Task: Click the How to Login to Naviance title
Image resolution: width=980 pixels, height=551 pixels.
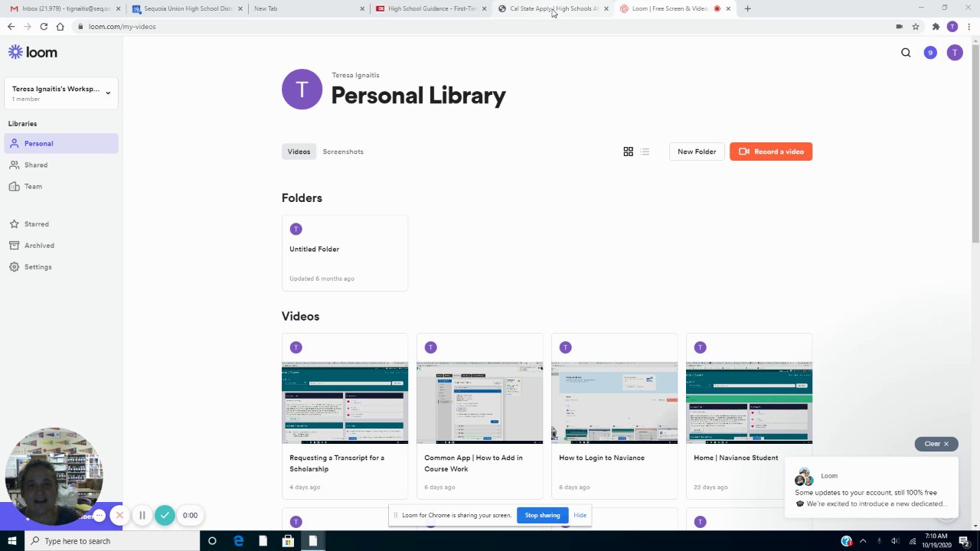Action: (x=602, y=458)
